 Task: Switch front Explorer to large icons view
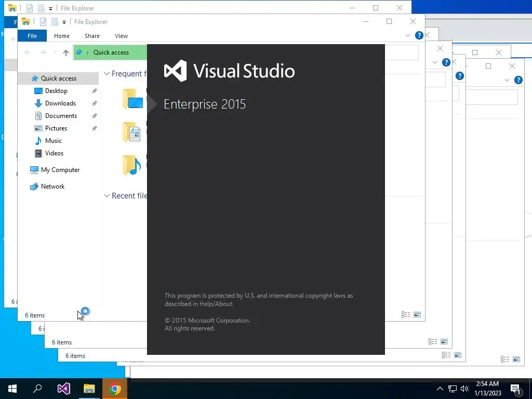tap(417, 314)
